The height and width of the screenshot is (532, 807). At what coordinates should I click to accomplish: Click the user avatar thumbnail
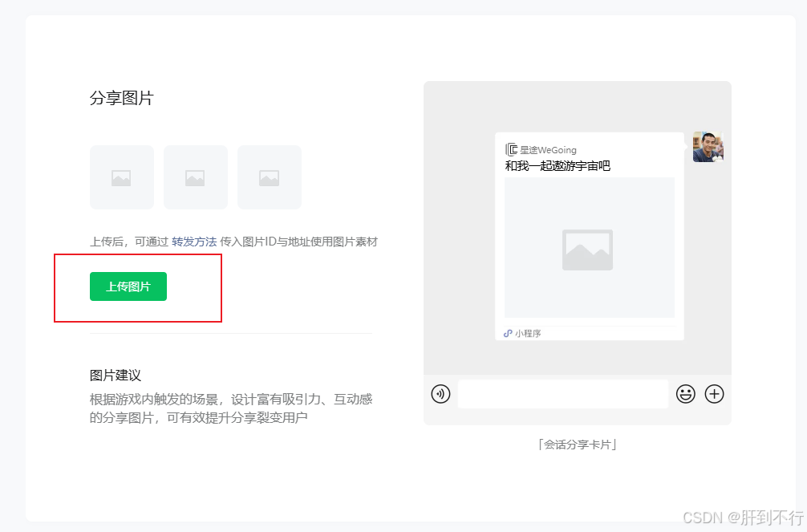[x=709, y=147]
